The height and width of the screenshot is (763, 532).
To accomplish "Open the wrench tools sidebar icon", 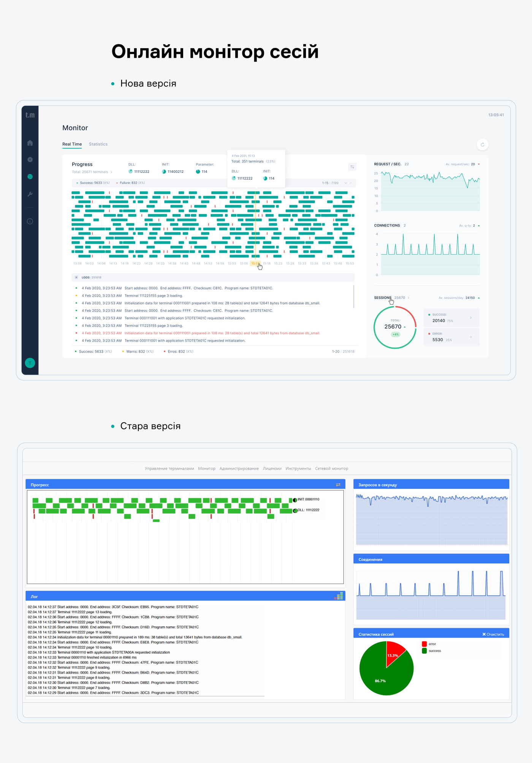I will (30, 194).
